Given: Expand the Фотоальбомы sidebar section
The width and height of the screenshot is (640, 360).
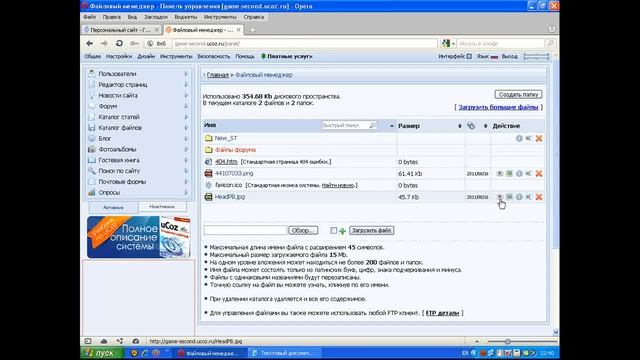Looking at the screenshot, I should coord(186,149).
